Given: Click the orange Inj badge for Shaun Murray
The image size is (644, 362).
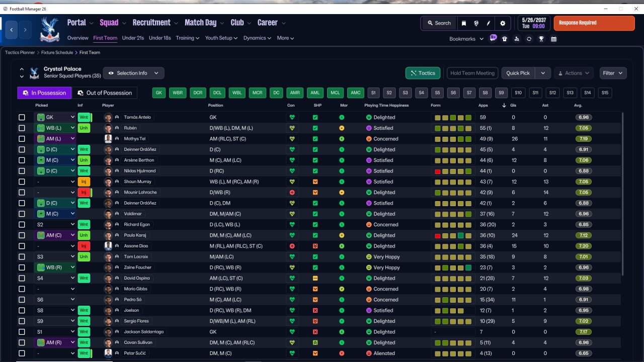Looking at the screenshot, I should pyautogui.click(x=84, y=182).
